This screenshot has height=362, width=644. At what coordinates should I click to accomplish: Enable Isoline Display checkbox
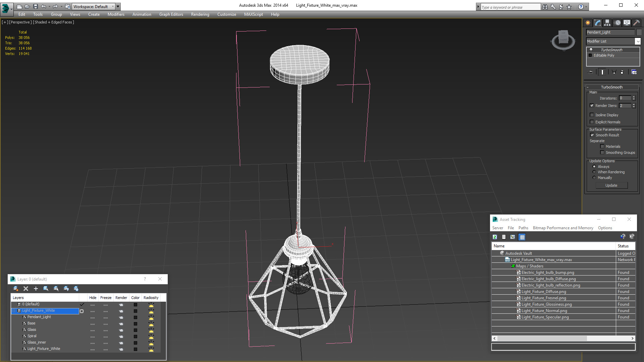592,115
